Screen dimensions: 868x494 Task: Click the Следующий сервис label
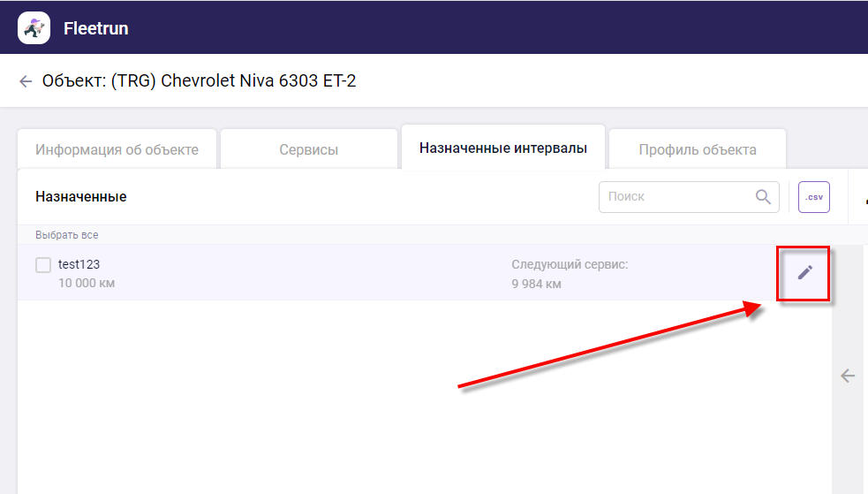[570, 264]
